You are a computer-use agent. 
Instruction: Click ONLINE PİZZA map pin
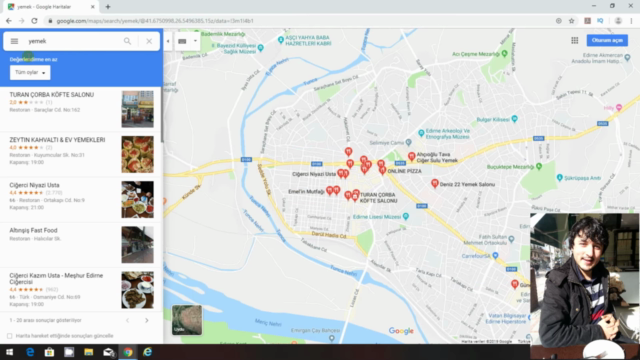382,170
